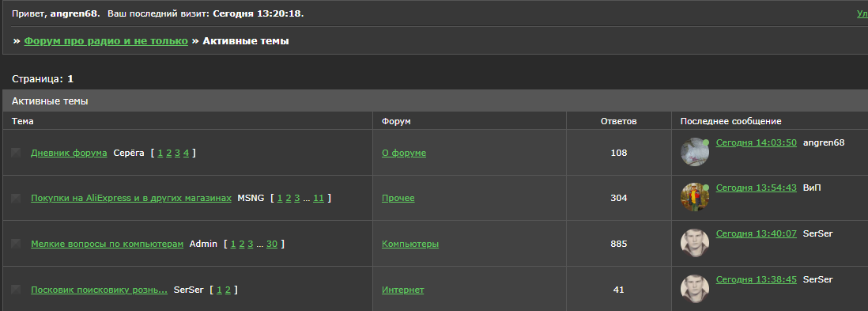Go to the О форуме forum section
Image resolution: width=868 pixels, height=311 pixels.
404,153
